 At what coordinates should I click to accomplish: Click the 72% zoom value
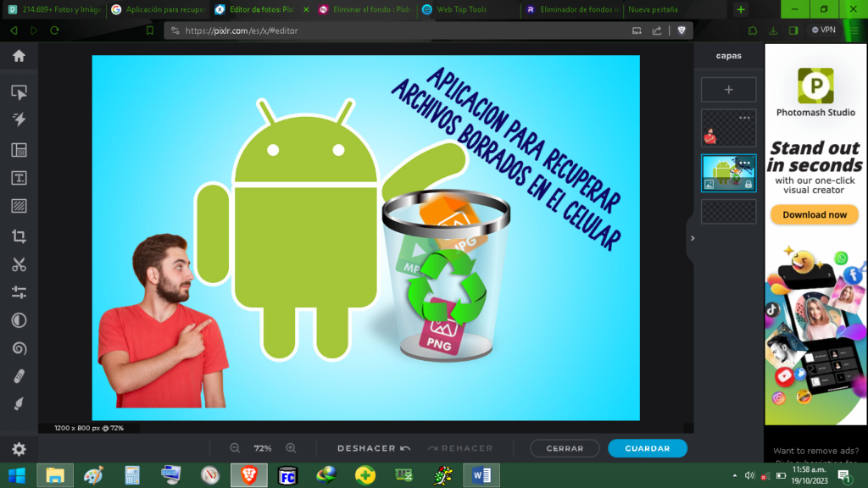263,449
